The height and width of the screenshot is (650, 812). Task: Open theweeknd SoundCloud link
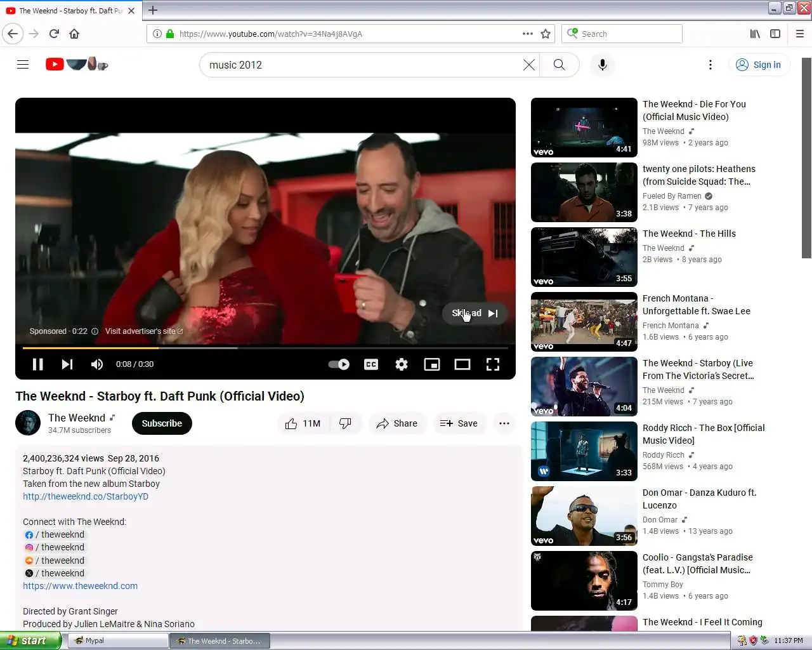(55, 560)
